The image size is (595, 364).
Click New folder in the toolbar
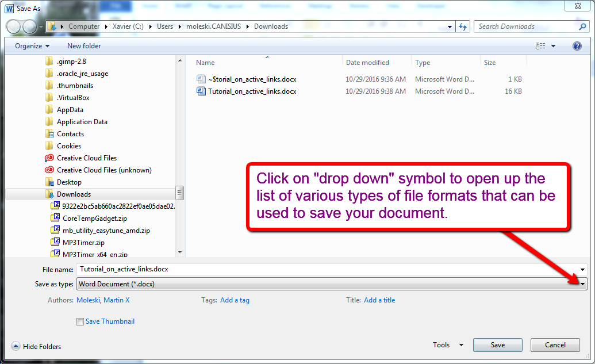coord(84,46)
